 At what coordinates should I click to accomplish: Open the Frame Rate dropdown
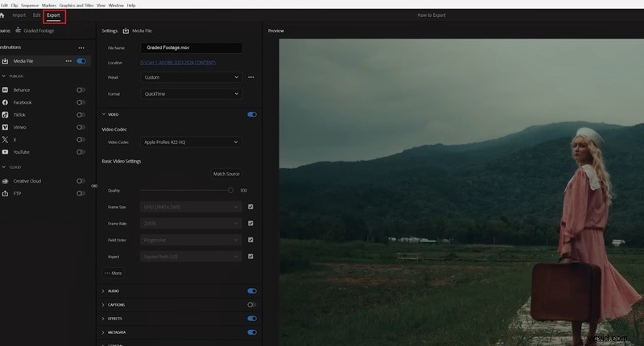point(191,223)
